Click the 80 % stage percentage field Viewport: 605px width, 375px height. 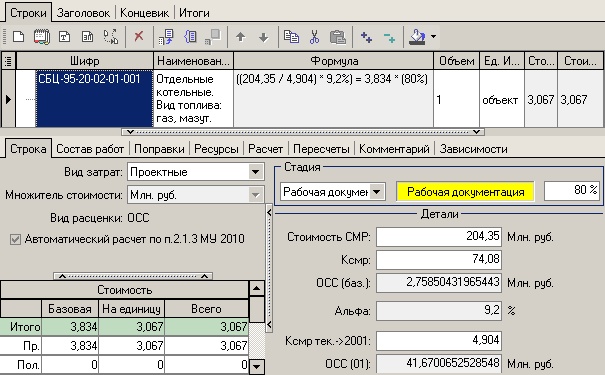(x=572, y=191)
